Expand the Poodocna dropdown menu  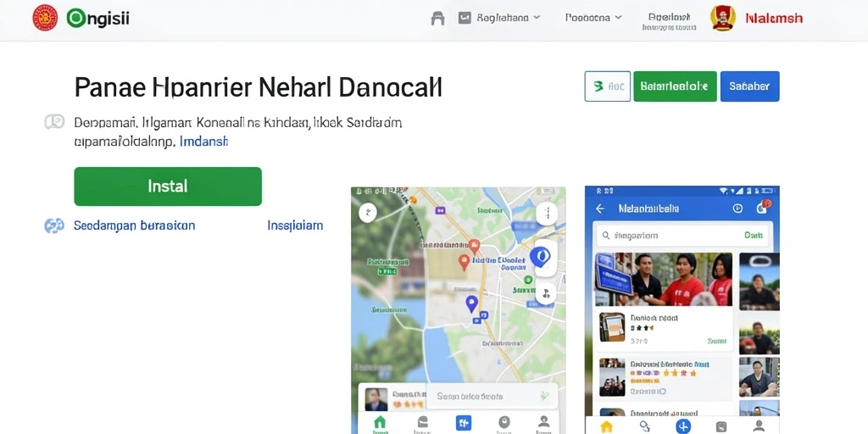(x=593, y=18)
